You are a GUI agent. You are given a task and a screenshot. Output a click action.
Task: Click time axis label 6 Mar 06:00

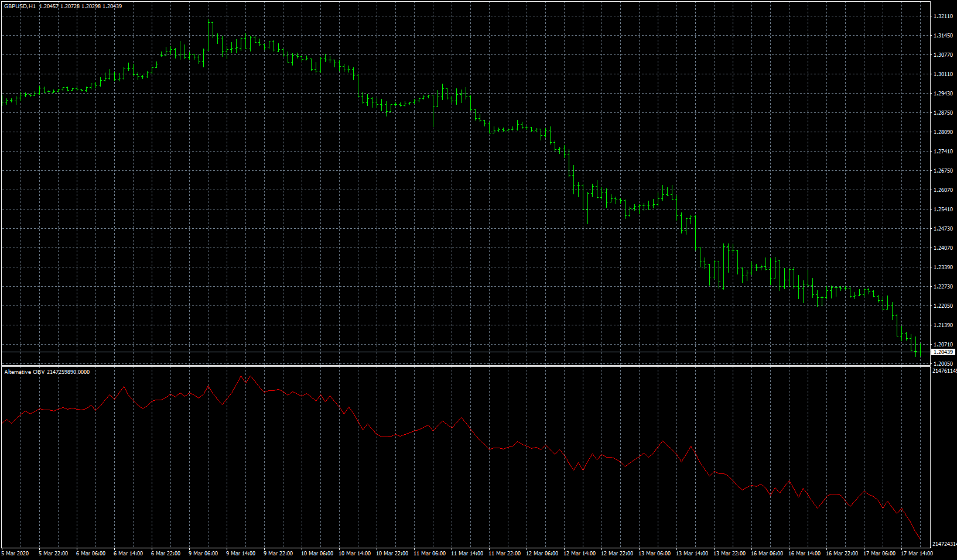click(x=91, y=554)
